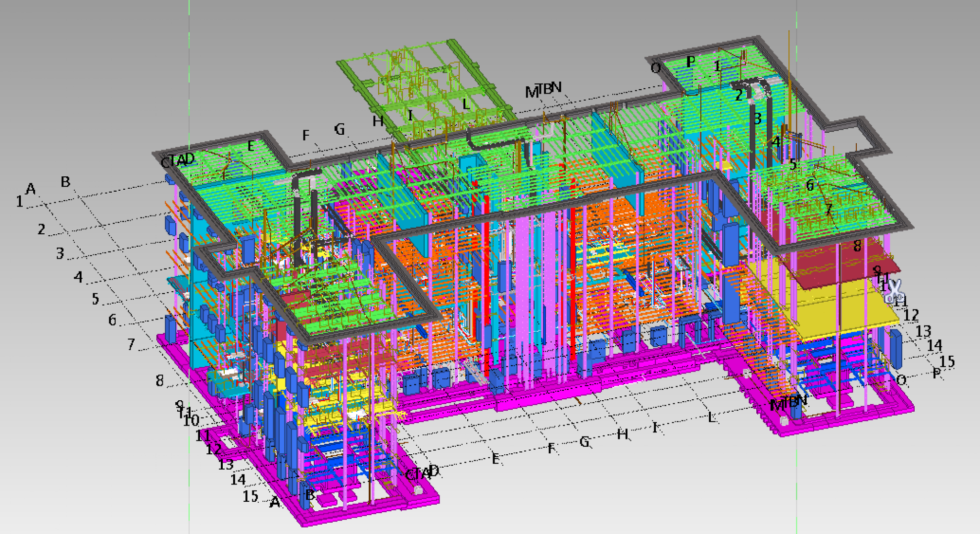Click grid label 14 on the right side
The image size is (980, 534).
click(934, 345)
